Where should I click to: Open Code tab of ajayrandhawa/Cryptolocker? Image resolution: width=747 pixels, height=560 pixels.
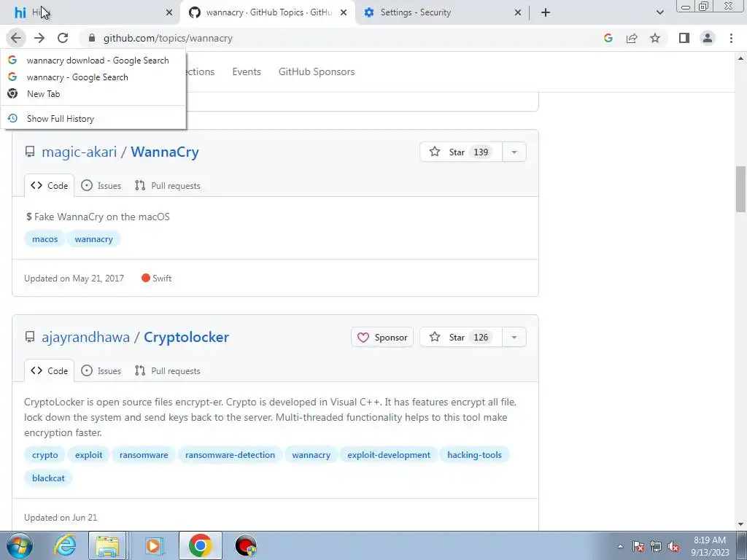[x=50, y=371]
